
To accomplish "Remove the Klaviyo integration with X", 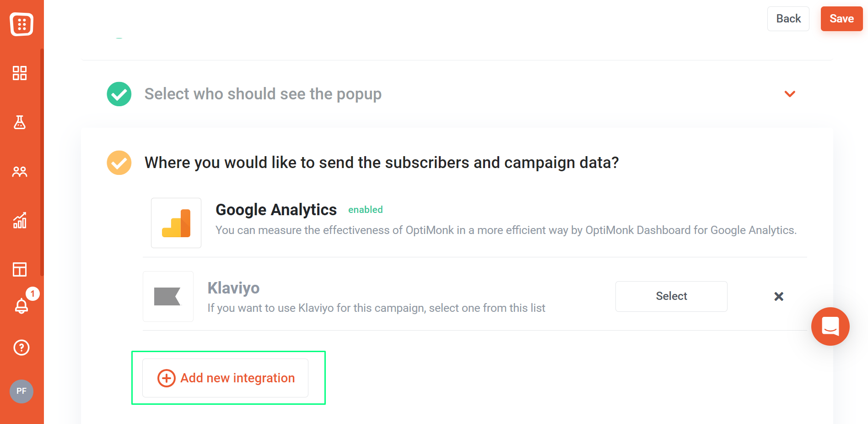I will [779, 296].
